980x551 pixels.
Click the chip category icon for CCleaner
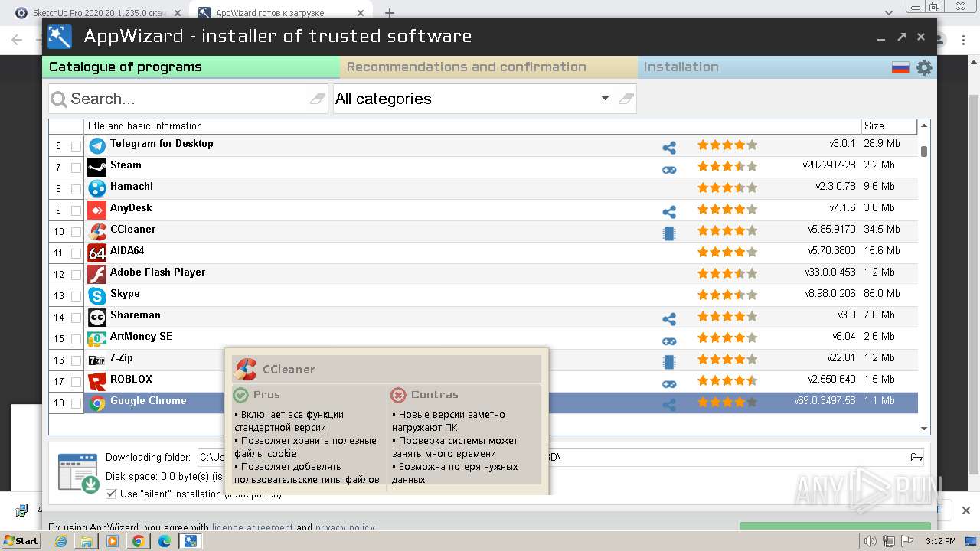669,233
